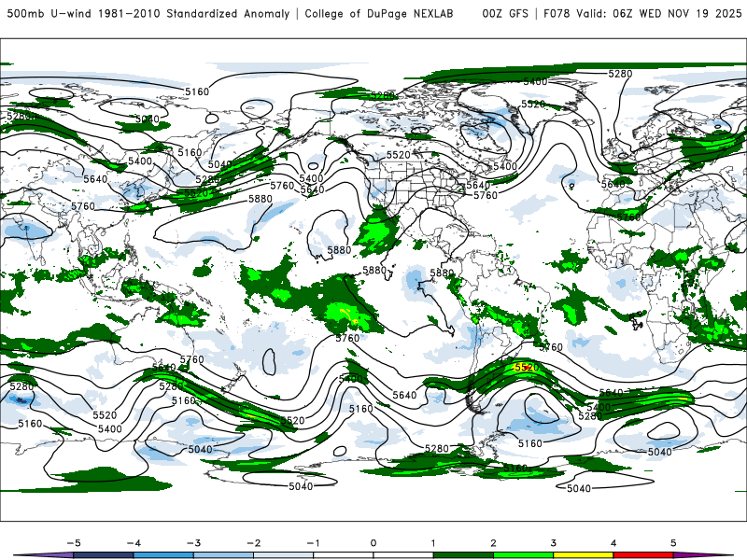Viewport: 747px width, 560px height.
Task: Click the '2' colorbar label
Action: point(494,543)
